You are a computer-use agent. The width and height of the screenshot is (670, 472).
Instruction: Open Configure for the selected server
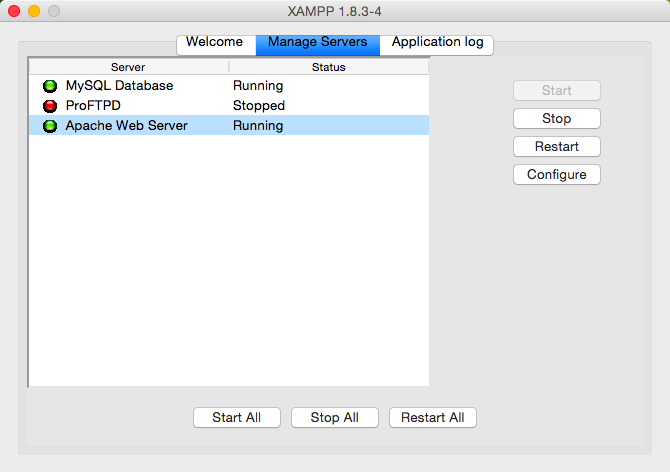557,174
